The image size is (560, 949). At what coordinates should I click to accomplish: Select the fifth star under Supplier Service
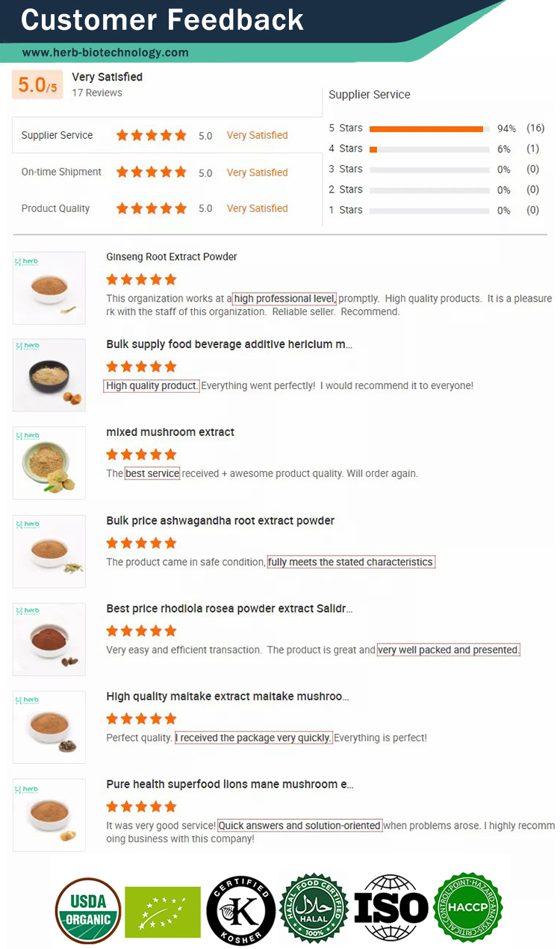point(179,135)
